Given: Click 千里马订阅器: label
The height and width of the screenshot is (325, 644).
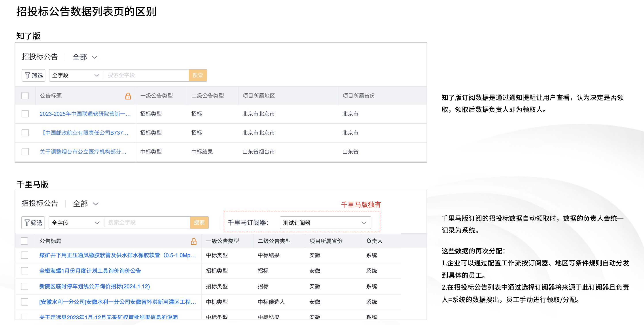Looking at the screenshot, I should pyautogui.click(x=248, y=223).
